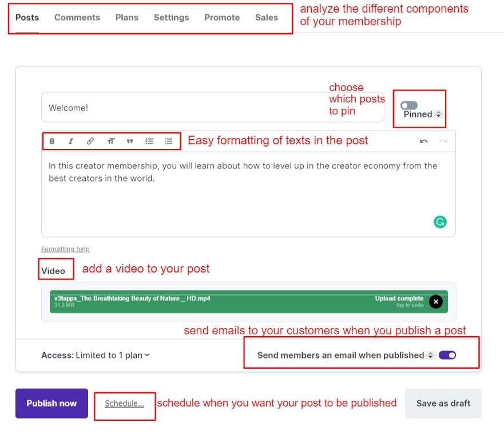
Task: Open the stepper arrows beside Pinned
Action: (x=439, y=115)
